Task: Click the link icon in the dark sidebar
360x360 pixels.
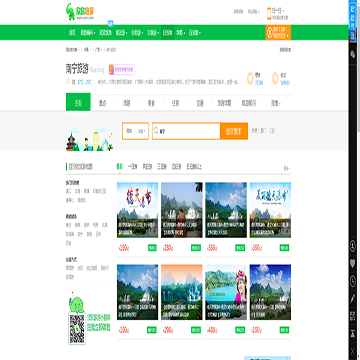Action: tap(353, 55)
